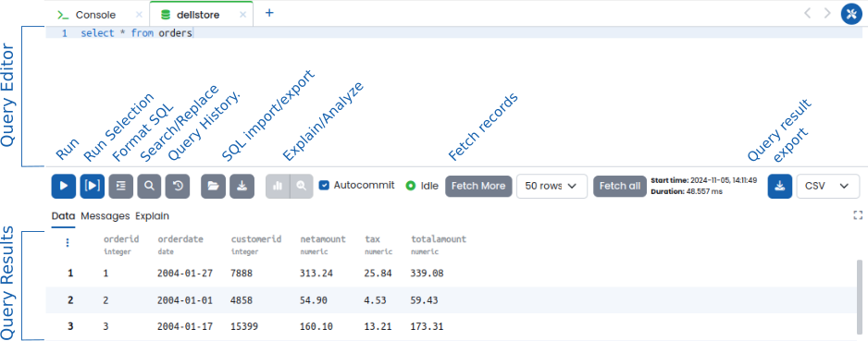Image resolution: width=868 pixels, height=341 pixels.
Task: Select the customerid cell 4858
Action: point(242,300)
